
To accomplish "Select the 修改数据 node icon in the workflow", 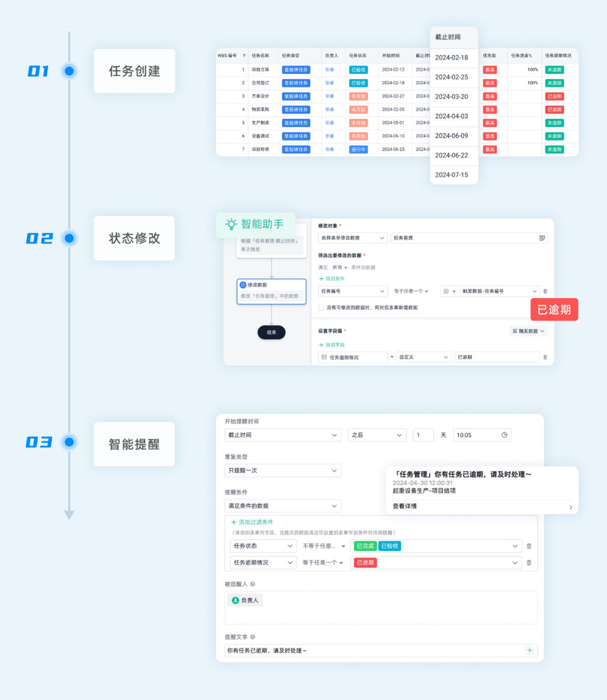I will 243,285.
